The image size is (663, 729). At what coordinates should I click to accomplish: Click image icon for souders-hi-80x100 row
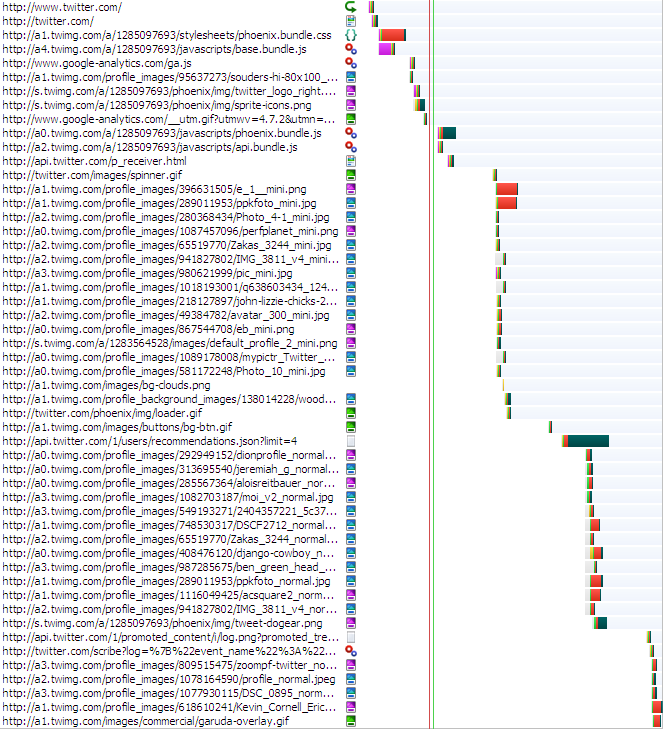tap(351, 77)
